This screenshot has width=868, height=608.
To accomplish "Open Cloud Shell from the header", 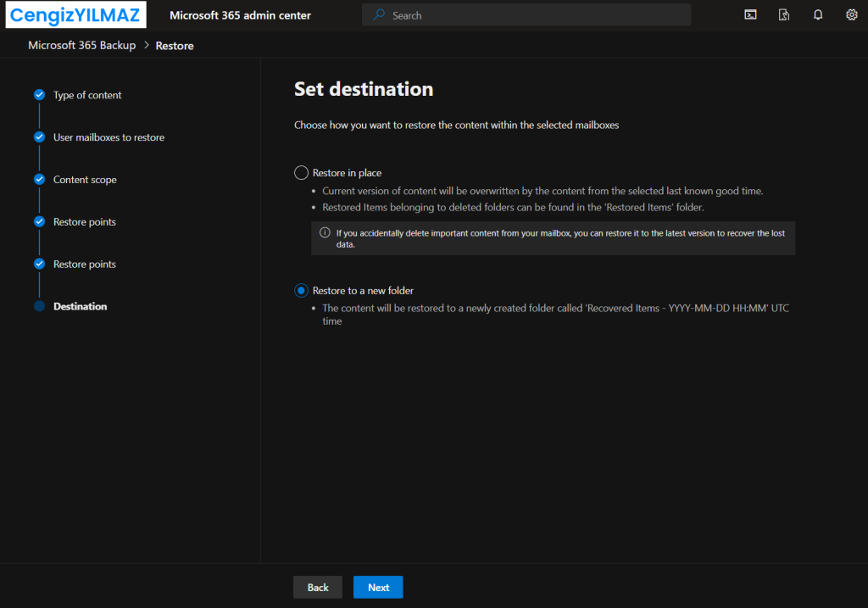I will (x=750, y=14).
